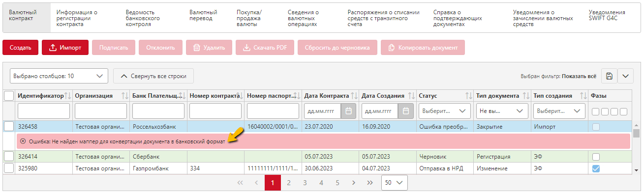Image resolution: width=644 pixels, height=193 pixels.
Task: Open Ведомость банковского контроля tab
Action: (x=143, y=18)
